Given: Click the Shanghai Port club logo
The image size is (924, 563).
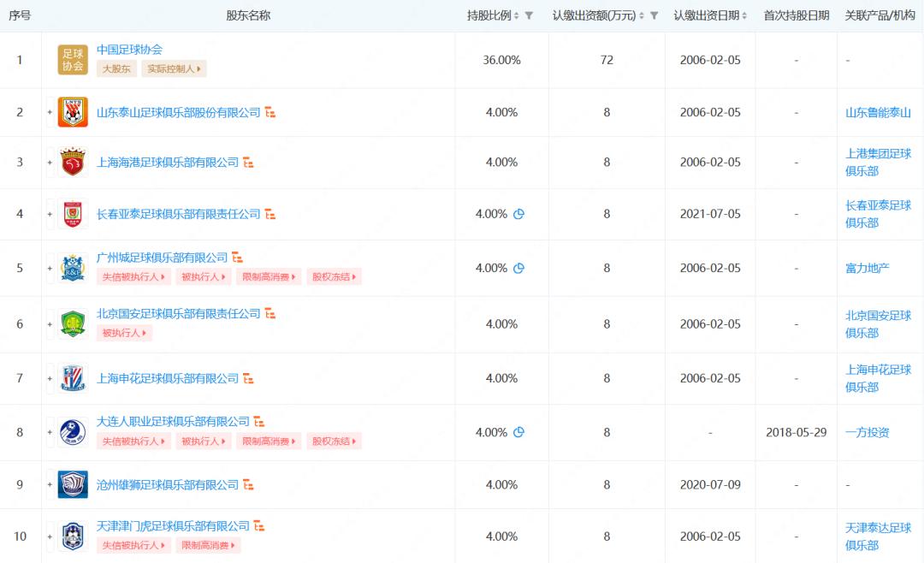Looking at the screenshot, I should [x=73, y=162].
